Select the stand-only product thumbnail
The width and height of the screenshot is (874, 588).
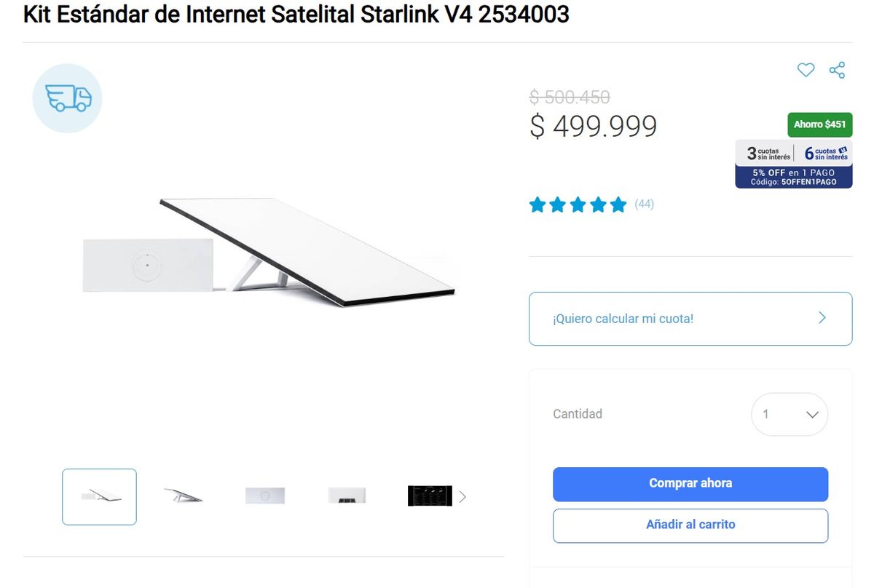pyautogui.click(x=183, y=496)
